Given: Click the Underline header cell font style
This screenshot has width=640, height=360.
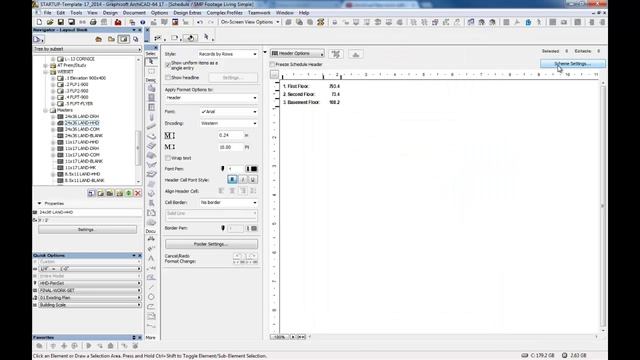Looking at the screenshot, I should 253,180.
